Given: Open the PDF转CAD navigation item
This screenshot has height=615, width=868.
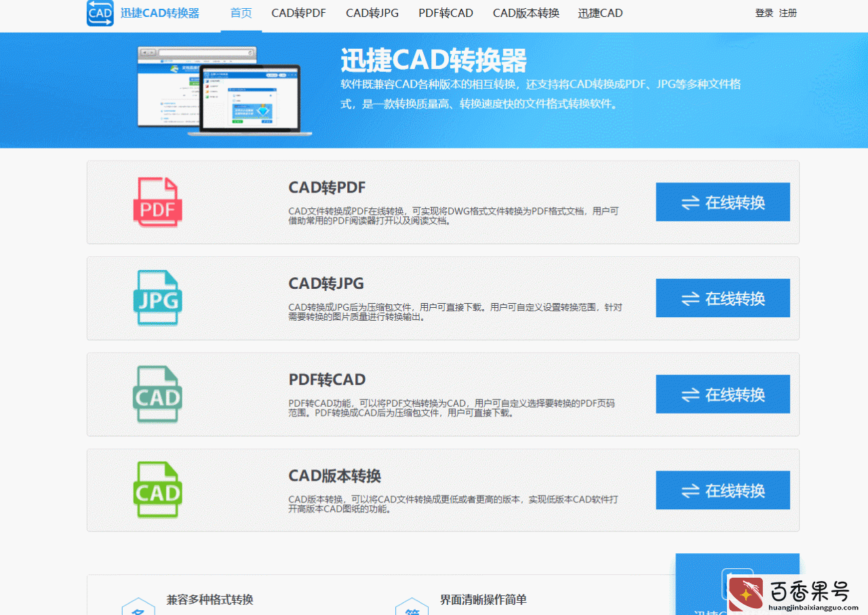Looking at the screenshot, I should (446, 13).
